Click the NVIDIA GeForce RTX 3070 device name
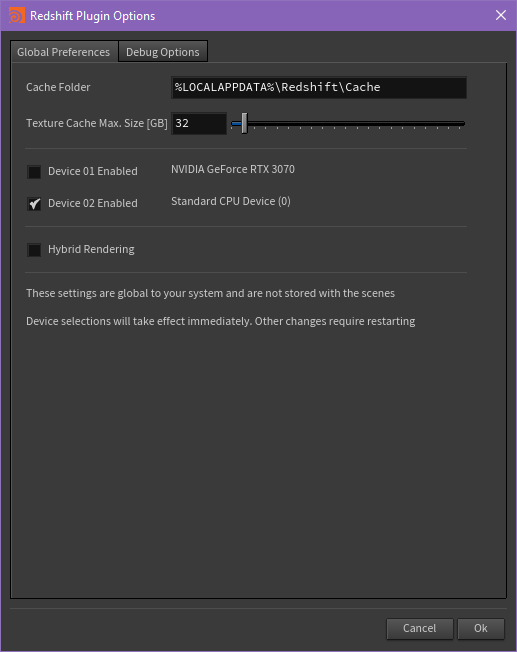 pos(233,169)
